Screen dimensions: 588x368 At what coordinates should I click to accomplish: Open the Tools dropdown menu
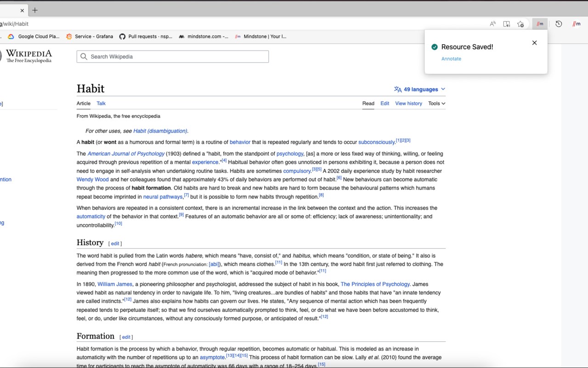pyautogui.click(x=437, y=103)
